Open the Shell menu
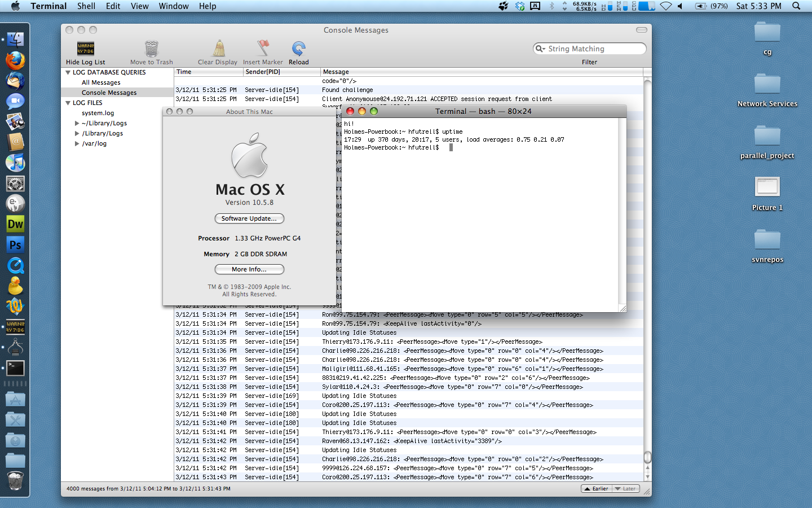 [x=86, y=6]
